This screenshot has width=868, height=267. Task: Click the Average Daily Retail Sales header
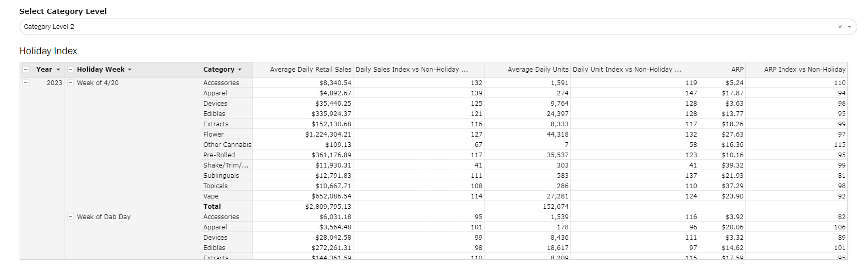[310, 70]
